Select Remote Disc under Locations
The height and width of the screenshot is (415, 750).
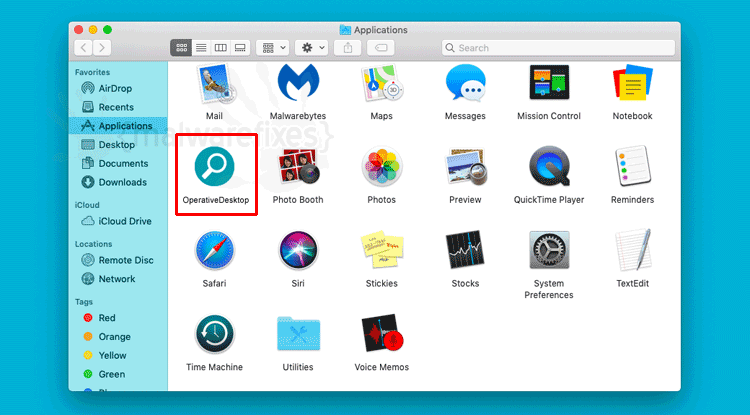pyautogui.click(x=118, y=260)
